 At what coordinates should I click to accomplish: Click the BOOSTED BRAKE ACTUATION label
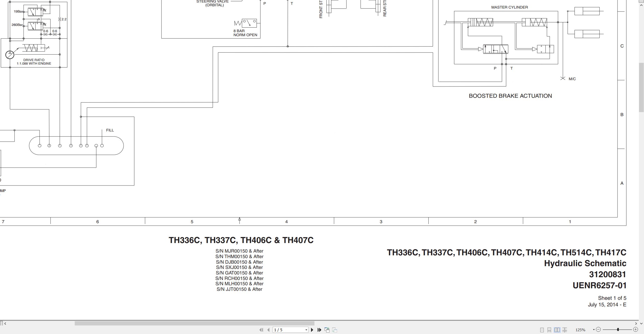click(x=510, y=96)
